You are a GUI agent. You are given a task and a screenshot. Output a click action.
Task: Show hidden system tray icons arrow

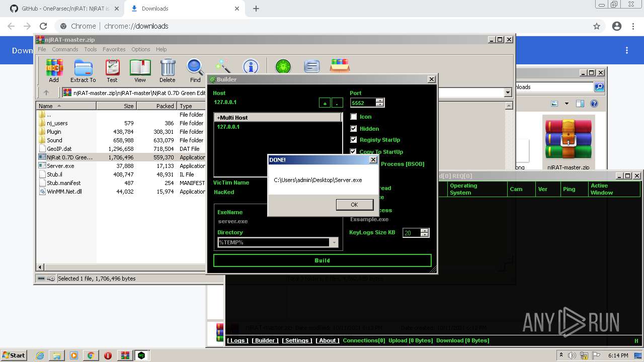tap(561, 355)
